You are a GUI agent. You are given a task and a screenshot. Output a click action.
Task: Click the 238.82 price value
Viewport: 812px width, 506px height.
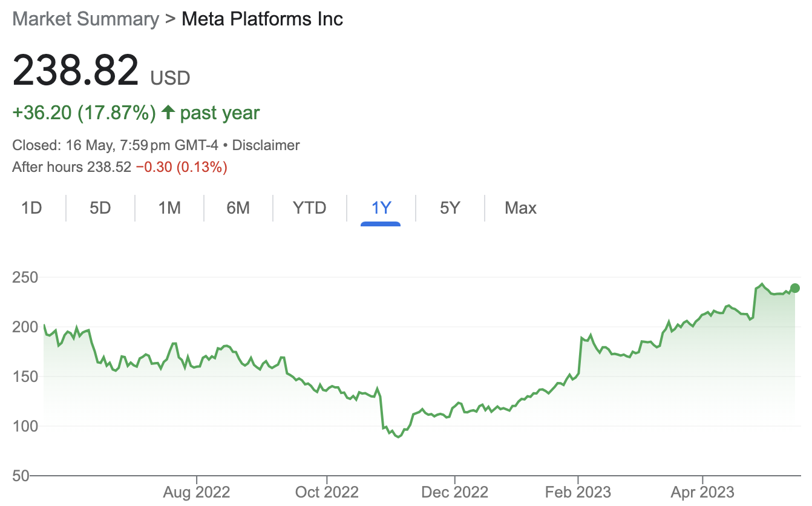tap(76, 70)
